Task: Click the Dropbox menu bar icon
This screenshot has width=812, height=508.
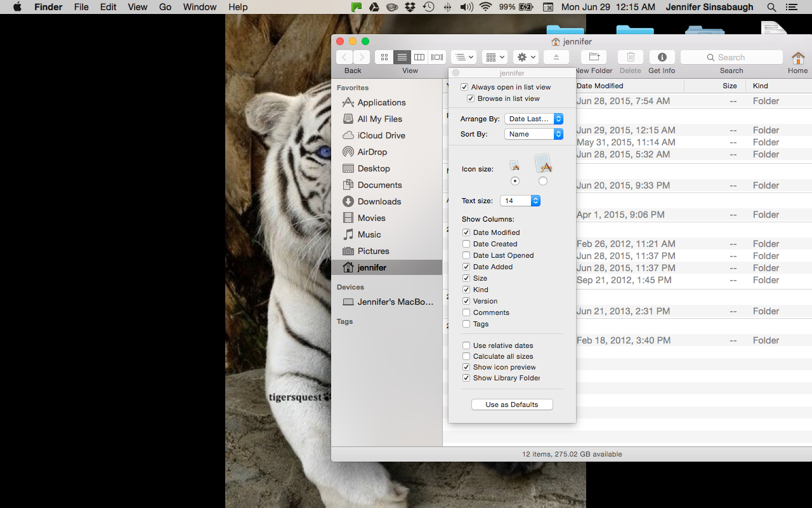Action: tap(410, 7)
